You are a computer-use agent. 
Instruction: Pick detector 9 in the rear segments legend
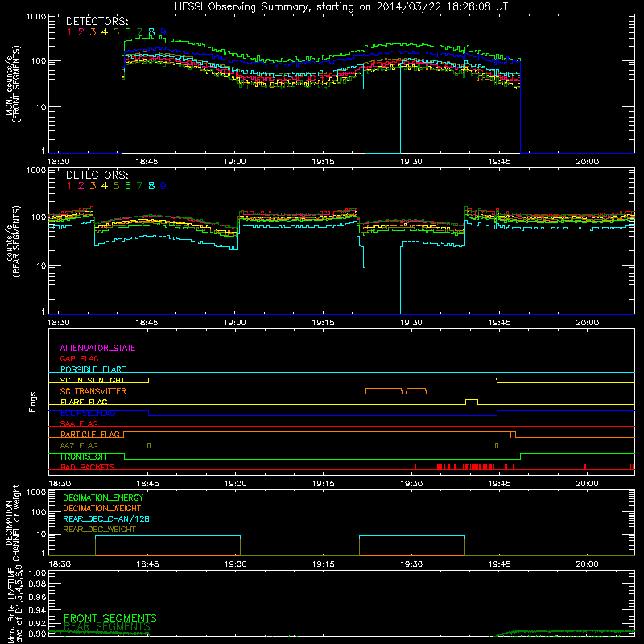163,186
